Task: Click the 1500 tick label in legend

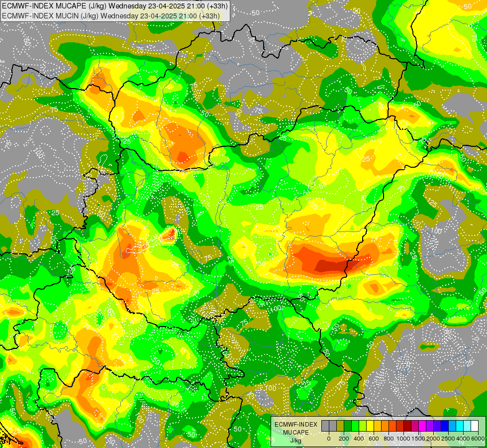Action: click(x=418, y=439)
